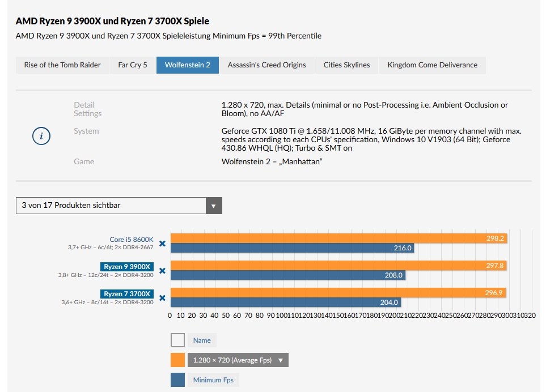The image size is (546, 392).
Task: Click the Minimum Fps legend button
Action: click(x=213, y=380)
